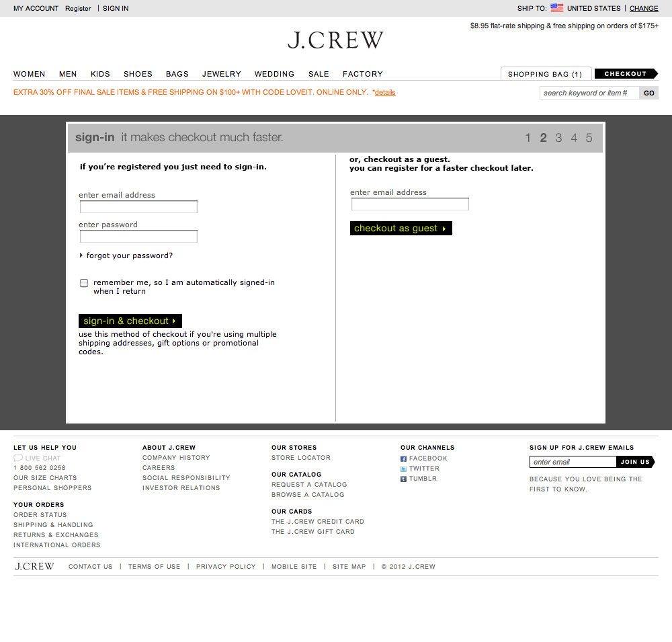
Task: Start a Live Chat via the speech bubble
Action: click(17, 457)
